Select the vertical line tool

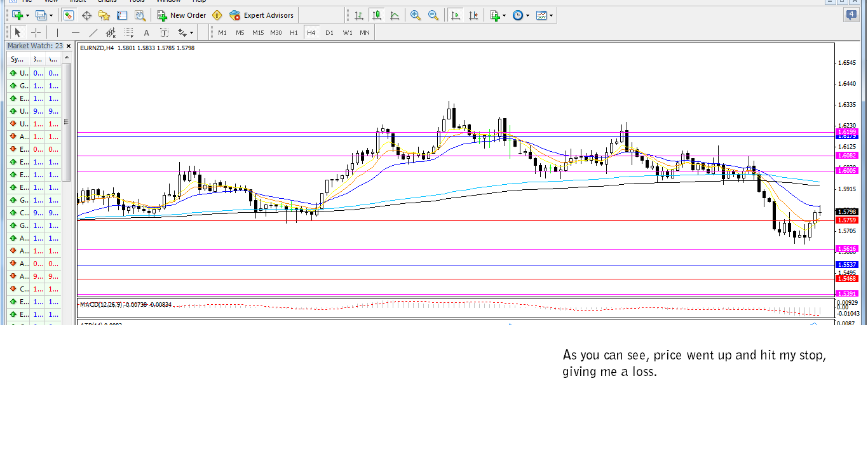tap(57, 32)
